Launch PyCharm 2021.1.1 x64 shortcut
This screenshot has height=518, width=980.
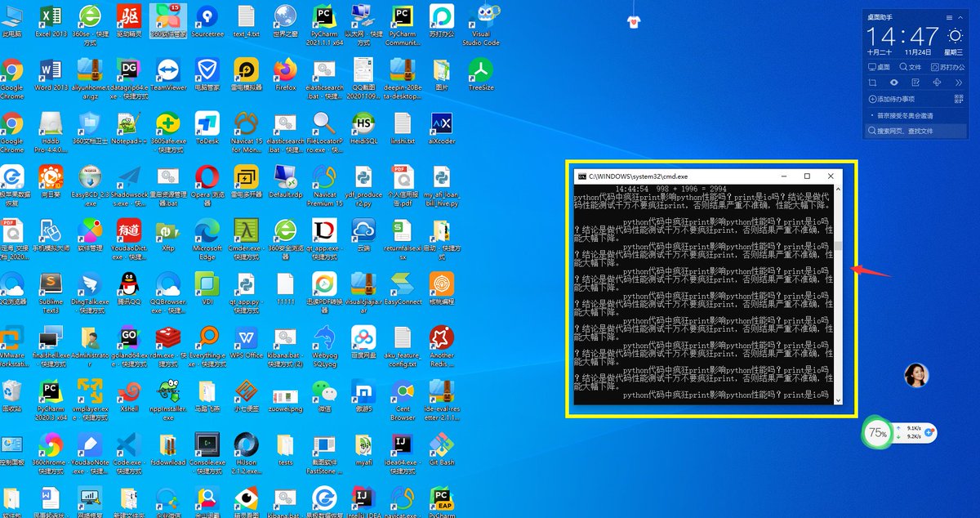pos(324,25)
